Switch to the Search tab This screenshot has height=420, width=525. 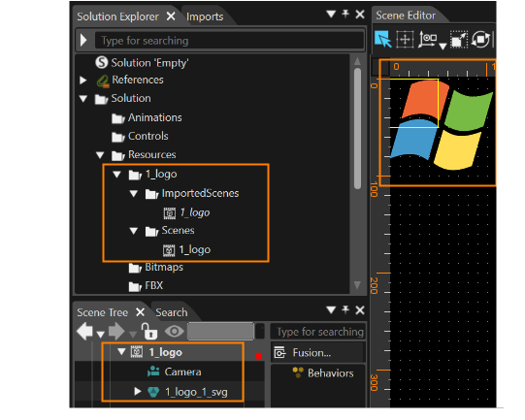click(172, 312)
